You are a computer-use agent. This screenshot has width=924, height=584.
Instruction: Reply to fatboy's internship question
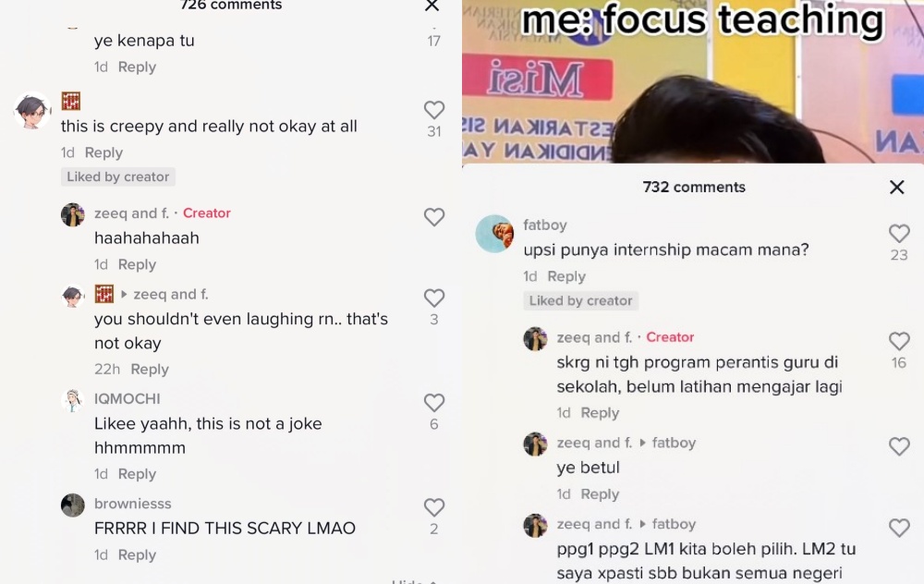point(566,276)
